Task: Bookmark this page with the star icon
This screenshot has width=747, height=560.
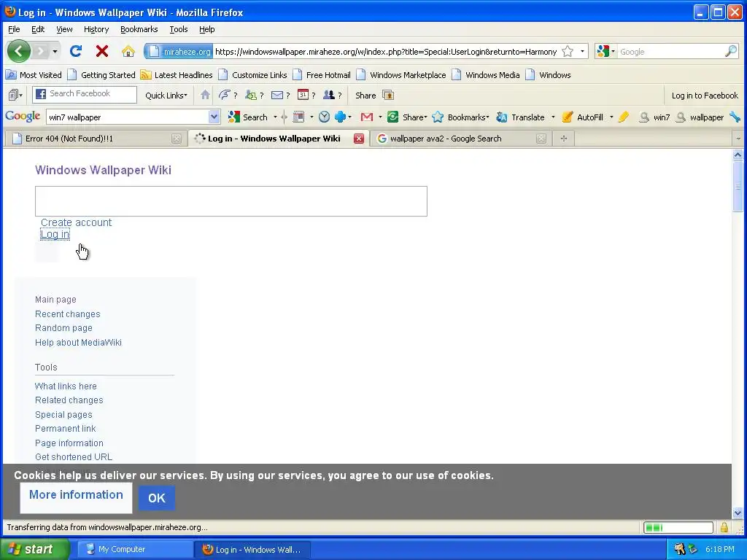Action: coord(568,52)
